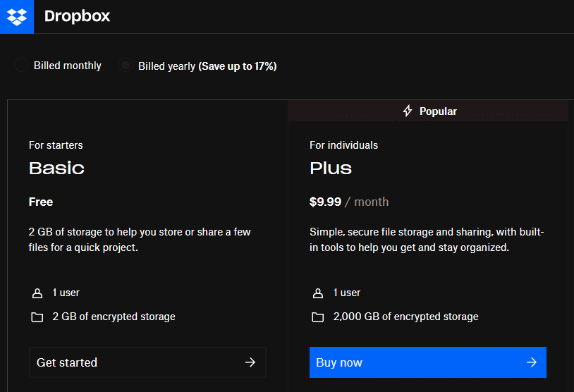Click the '2 GB of encrypted storage' text
This screenshot has width=574, height=392.
(114, 317)
